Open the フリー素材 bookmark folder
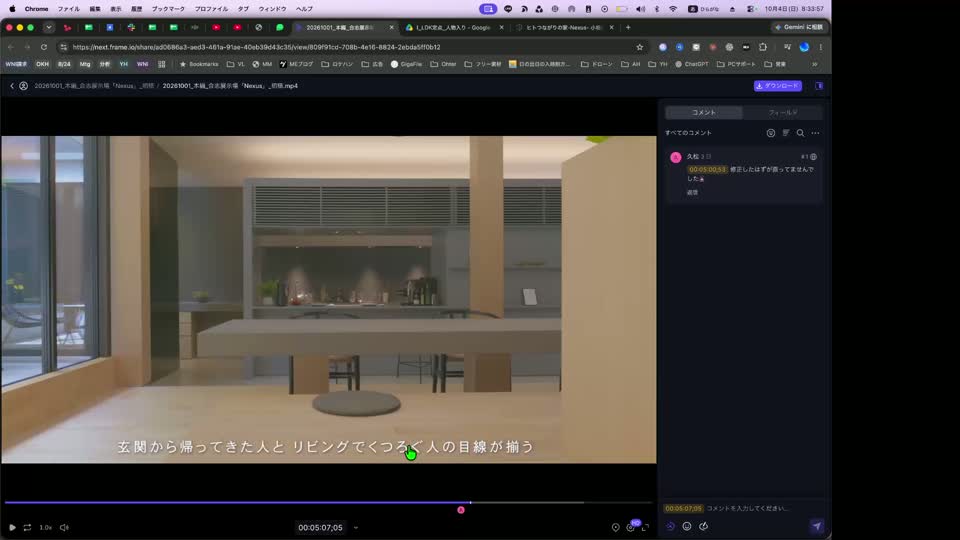960x540 pixels. [482, 64]
